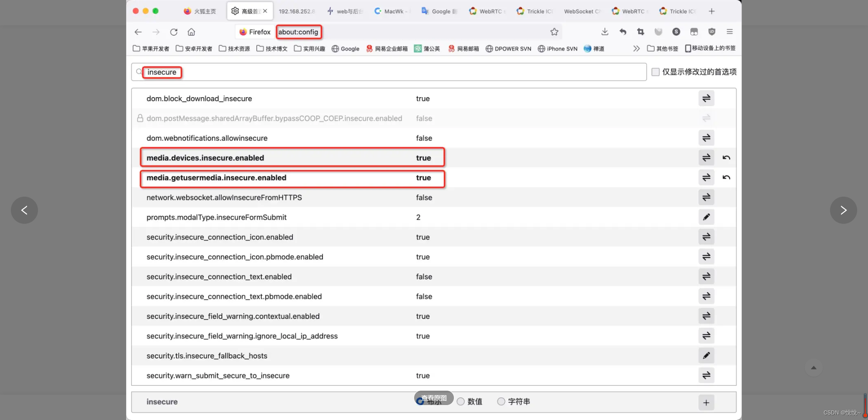Open the Downloads panel icon
Image resolution: width=868 pixels, height=420 pixels.
(x=604, y=32)
